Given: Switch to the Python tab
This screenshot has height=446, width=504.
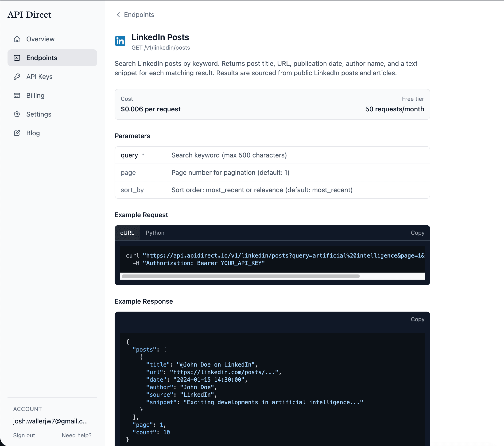Looking at the screenshot, I should pos(155,233).
